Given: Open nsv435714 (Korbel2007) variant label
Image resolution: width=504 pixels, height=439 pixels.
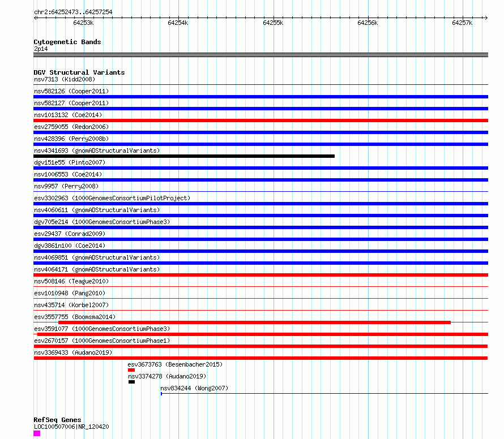Looking at the screenshot, I should pyautogui.click(x=71, y=305).
